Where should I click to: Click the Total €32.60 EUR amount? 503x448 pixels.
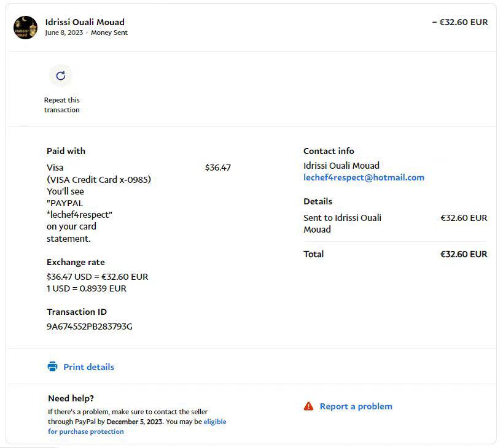[x=463, y=254]
